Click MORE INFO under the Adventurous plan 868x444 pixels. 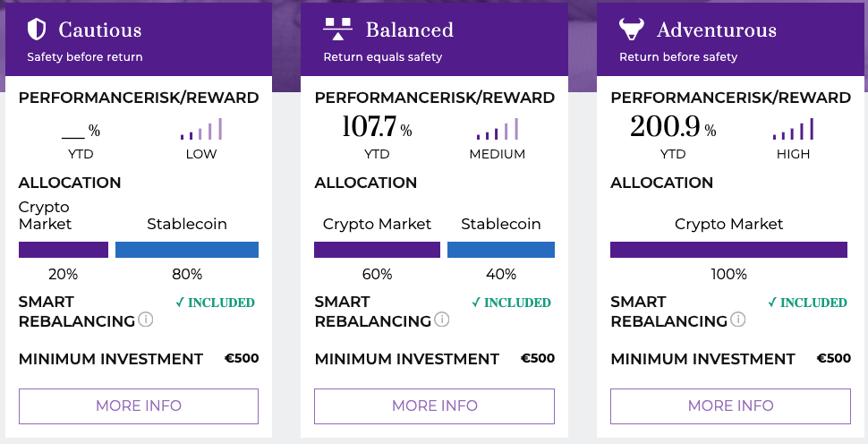click(x=731, y=406)
